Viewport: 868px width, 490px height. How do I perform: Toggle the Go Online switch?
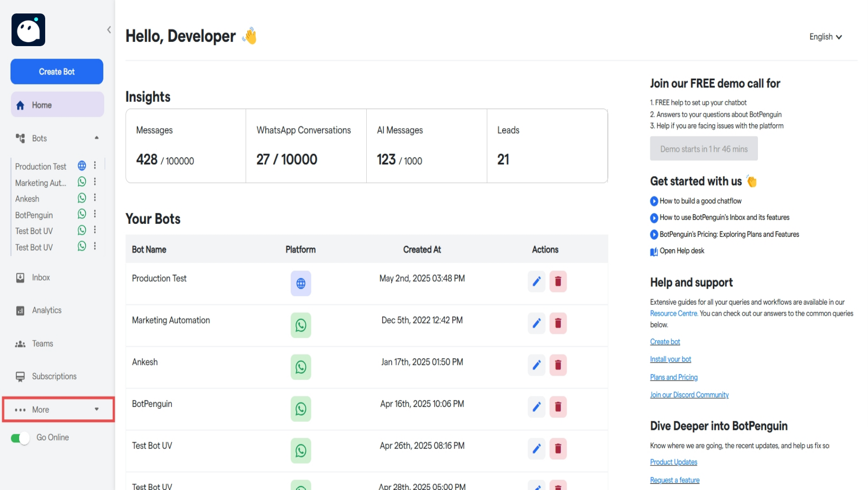point(20,438)
